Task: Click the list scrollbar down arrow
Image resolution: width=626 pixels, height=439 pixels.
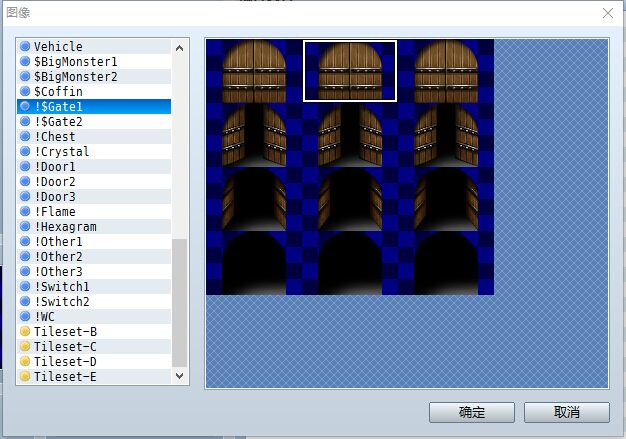Action: pyautogui.click(x=180, y=376)
